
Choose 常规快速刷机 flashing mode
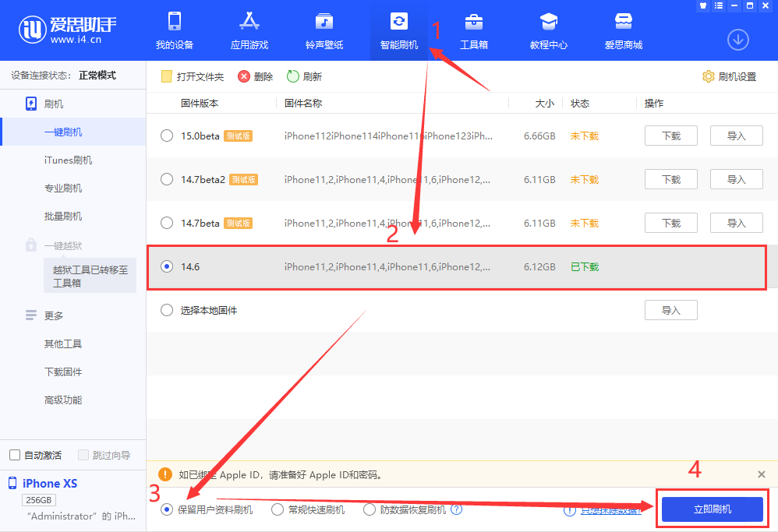pos(277,509)
